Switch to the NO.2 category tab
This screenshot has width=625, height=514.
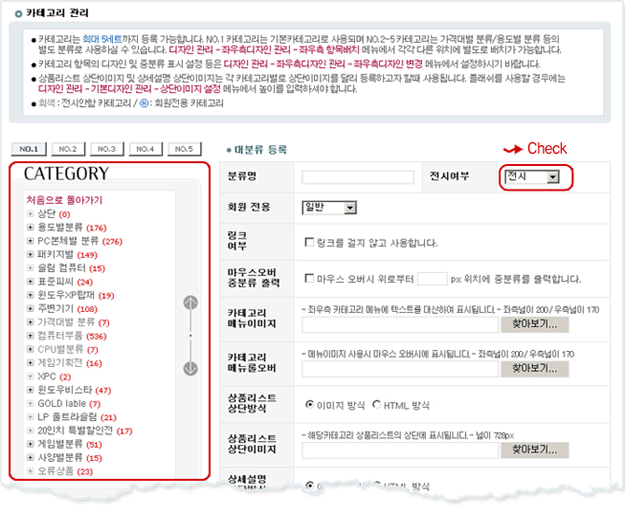[x=69, y=149]
